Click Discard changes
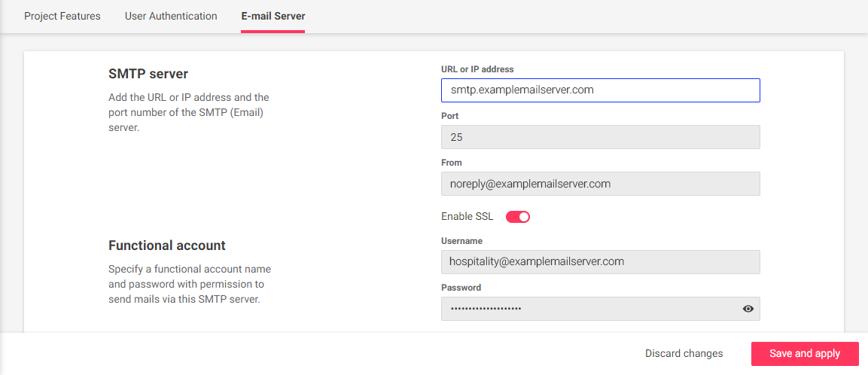This screenshot has width=868, height=375. [x=684, y=353]
